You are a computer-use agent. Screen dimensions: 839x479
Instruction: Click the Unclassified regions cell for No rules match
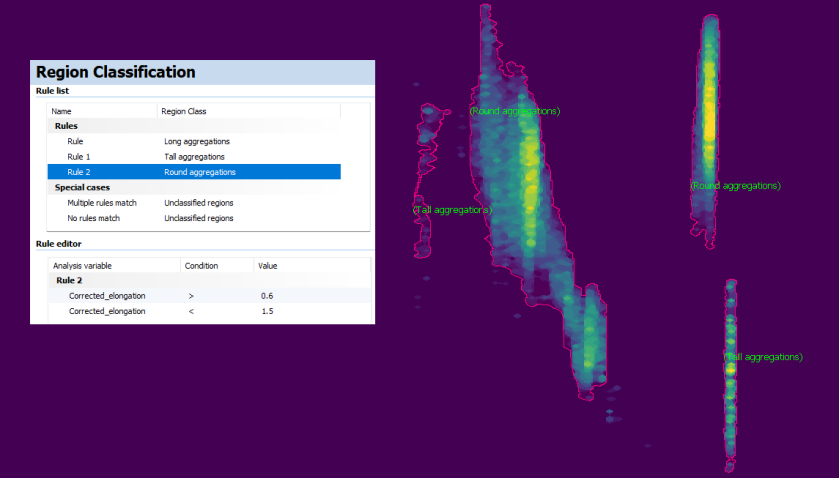click(199, 218)
